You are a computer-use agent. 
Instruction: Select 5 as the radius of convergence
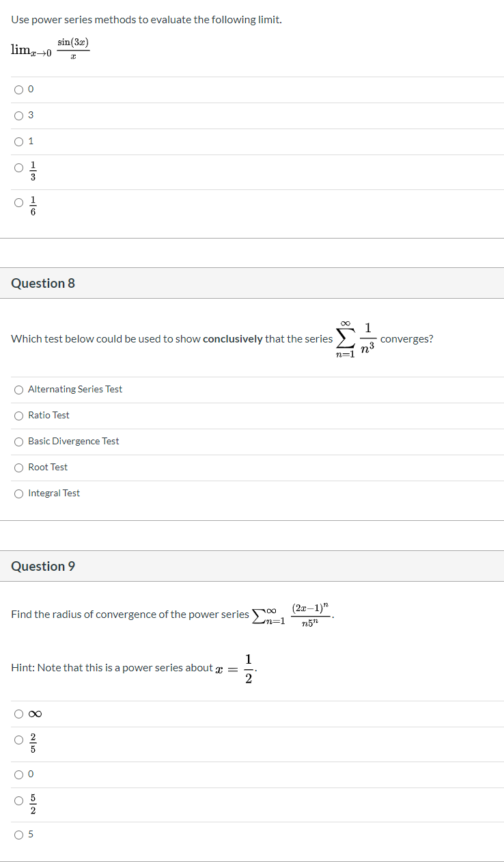[18, 834]
